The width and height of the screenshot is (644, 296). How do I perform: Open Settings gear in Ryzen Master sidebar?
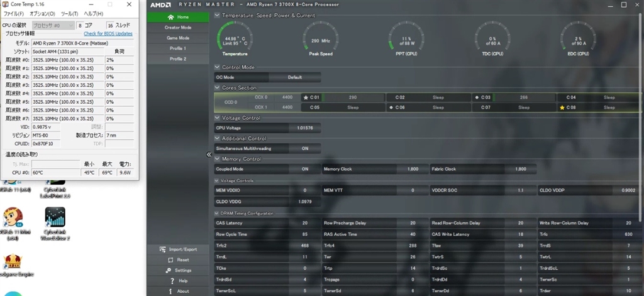coord(169,270)
